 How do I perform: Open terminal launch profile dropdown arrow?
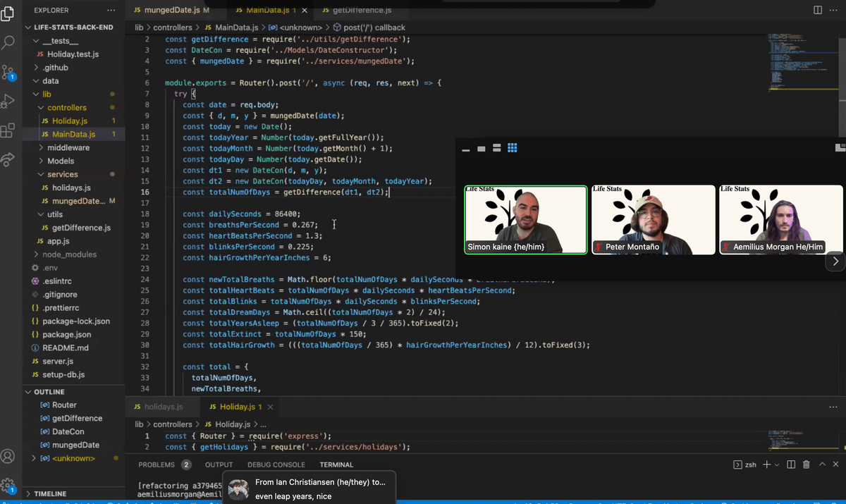click(x=777, y=465)
